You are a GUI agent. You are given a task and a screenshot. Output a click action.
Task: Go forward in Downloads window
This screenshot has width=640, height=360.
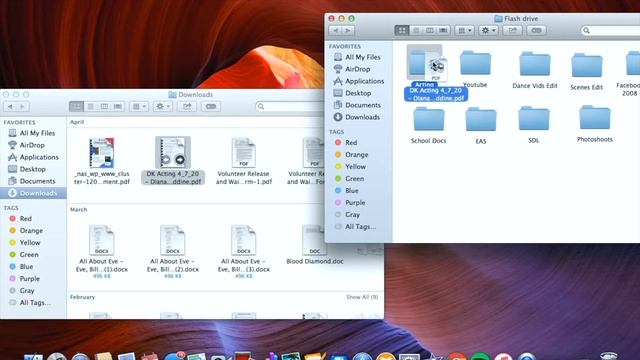[x=23, y=107]
